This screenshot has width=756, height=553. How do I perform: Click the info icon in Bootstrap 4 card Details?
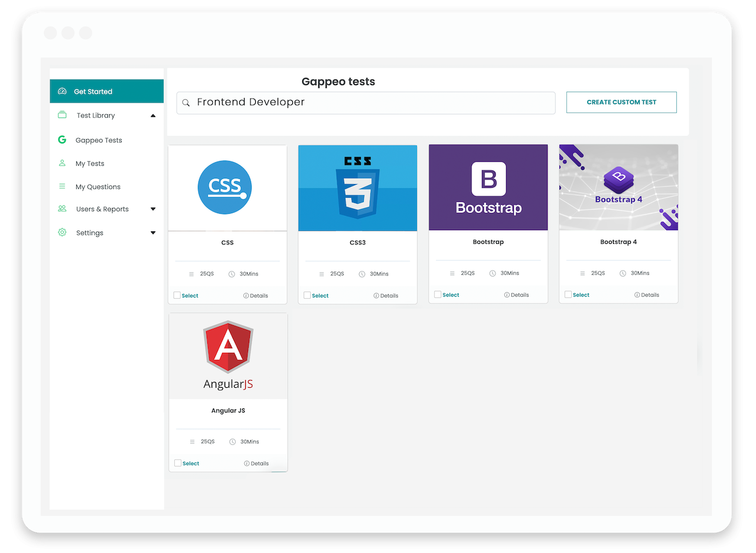point(637,295)
